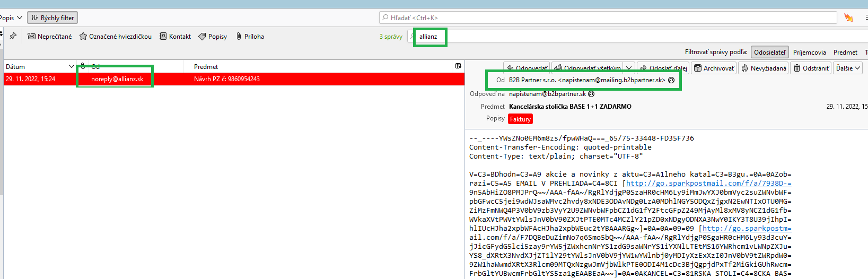The image size is (868, 279).
Task: Click subject Návrh PZ č: 9860954243
Action: [227, 79]
